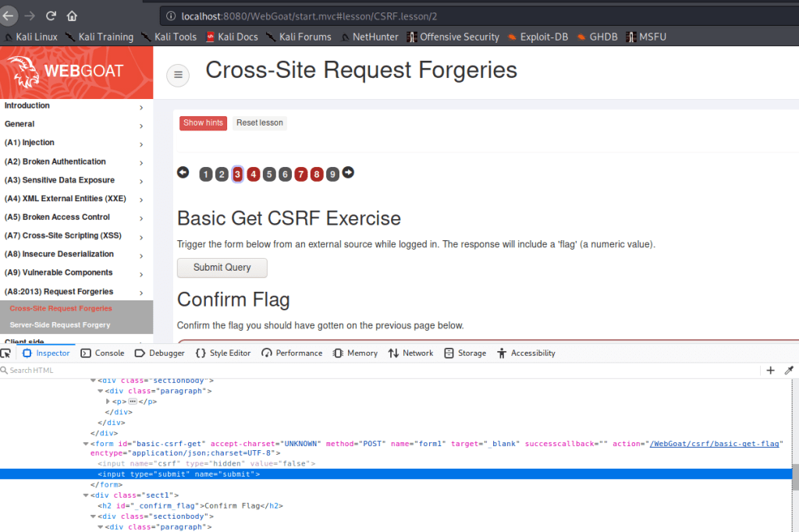Click the WebGoat hamburger menu icon
This screenshot has height=532, width=799.
178,74
